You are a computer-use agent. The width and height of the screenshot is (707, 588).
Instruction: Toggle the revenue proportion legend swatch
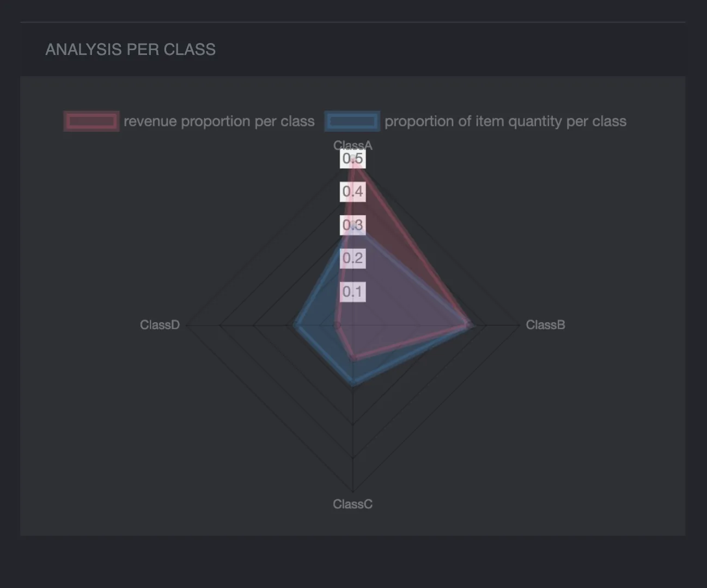coord(91,121)
